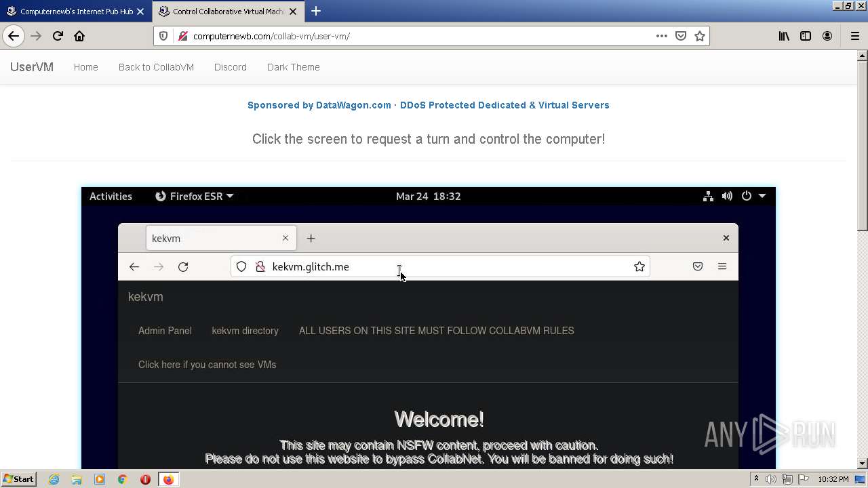Open the Admin Panel link
This screenshot has height=488, width=868.
coord(165,331)
